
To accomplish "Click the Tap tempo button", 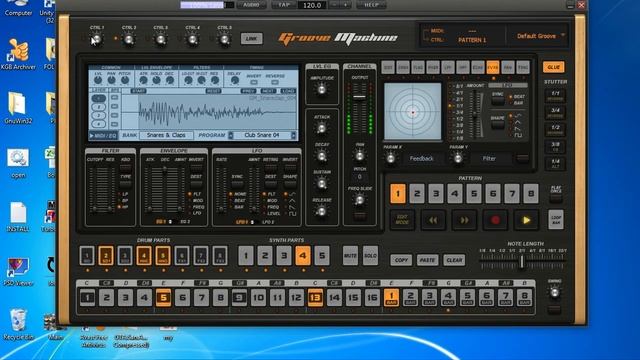I will [x=284, y=5].
